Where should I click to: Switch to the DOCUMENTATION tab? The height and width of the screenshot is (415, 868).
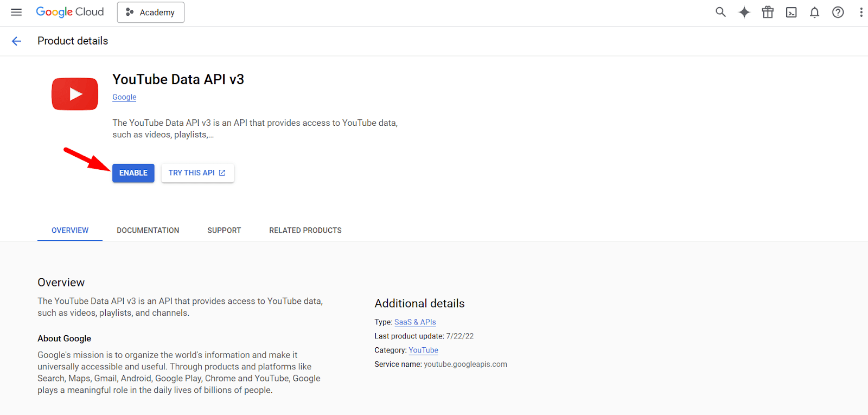pos(148,231)
